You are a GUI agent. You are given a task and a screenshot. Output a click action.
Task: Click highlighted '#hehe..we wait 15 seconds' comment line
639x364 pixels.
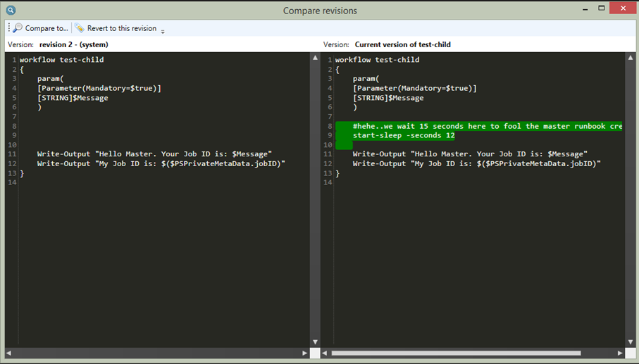click(x=479, y=126)
